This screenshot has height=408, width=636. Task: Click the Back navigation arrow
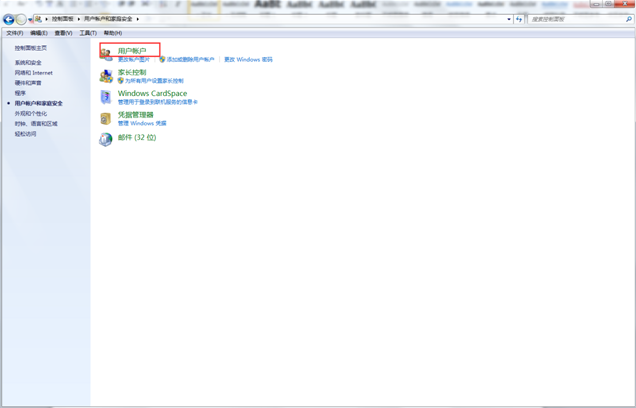[x=9, y=19]
